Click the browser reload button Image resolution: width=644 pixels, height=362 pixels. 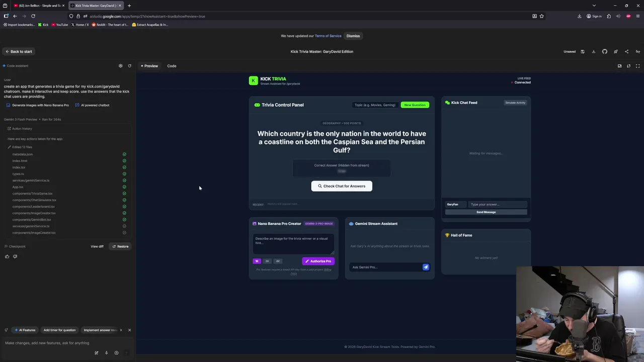coord(33,16)
